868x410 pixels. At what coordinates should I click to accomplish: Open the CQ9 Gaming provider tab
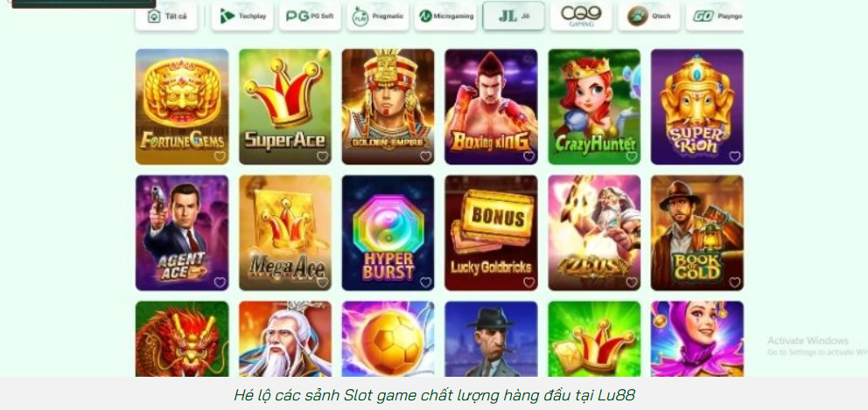581,16
